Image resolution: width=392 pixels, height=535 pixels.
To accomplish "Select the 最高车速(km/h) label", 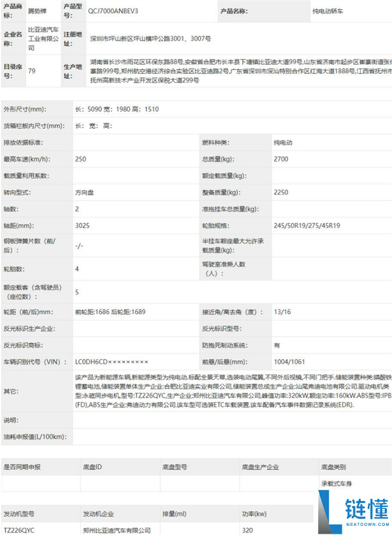I will tap(27, 159).
